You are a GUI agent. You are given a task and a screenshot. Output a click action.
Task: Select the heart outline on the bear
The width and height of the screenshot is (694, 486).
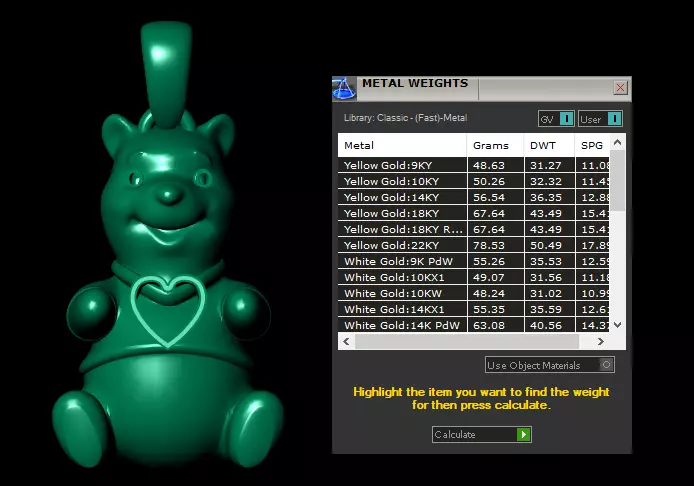point(168,311)
